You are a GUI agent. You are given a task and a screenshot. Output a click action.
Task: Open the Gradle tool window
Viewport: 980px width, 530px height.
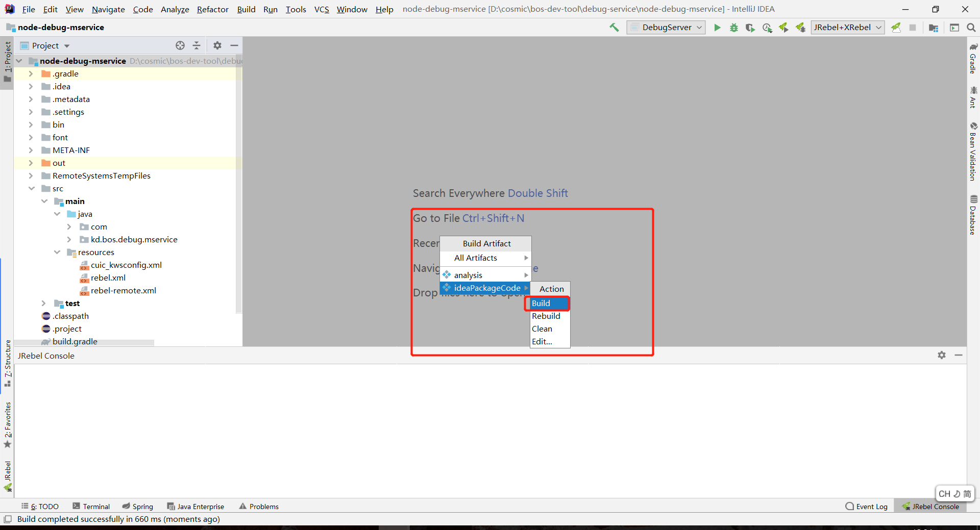973,59
